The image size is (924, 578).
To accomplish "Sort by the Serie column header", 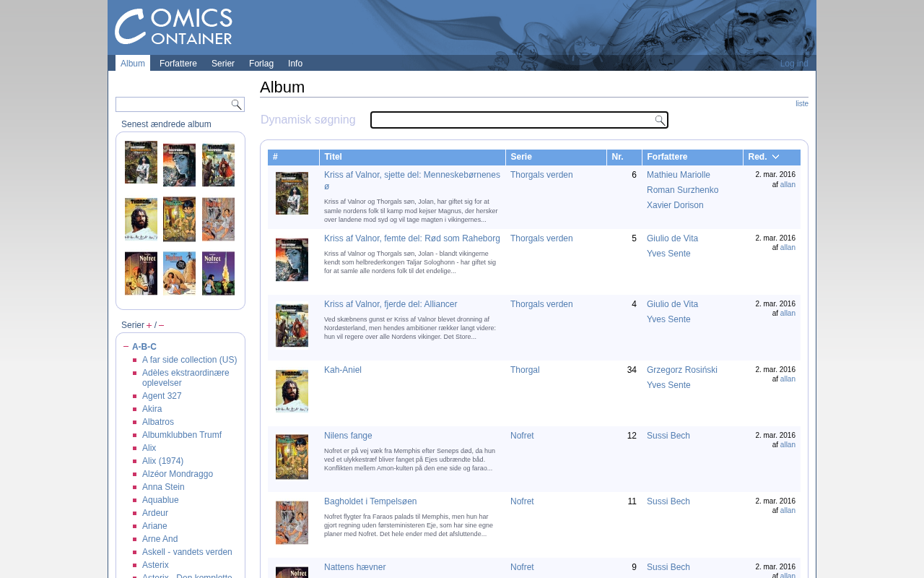I will point(556,158).
